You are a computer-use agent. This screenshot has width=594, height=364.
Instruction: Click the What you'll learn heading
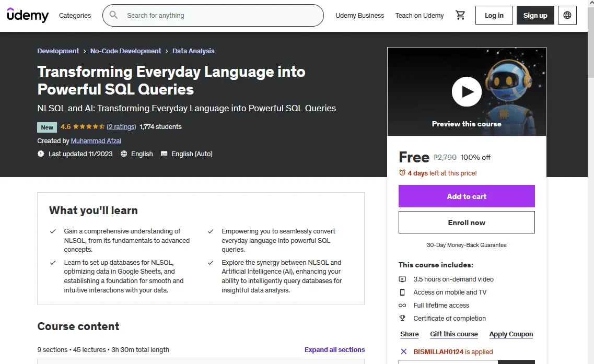93,210
